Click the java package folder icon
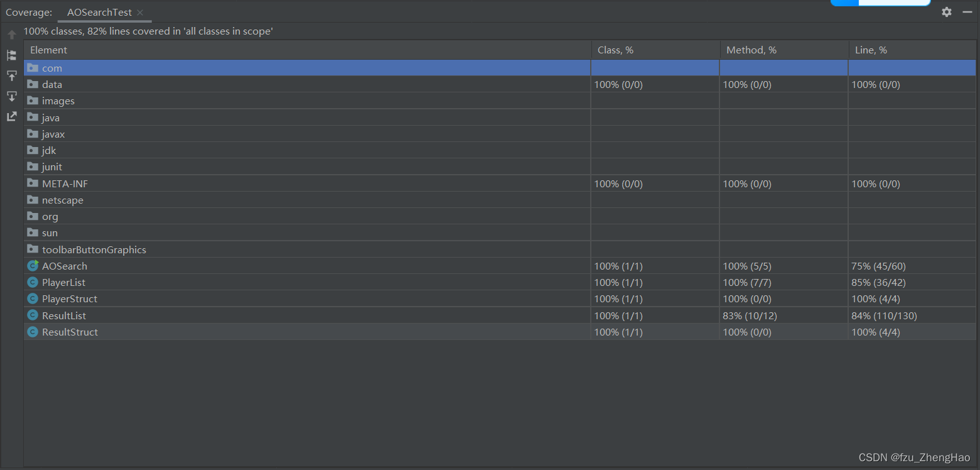The width and height of the screenshot is (980, 470). point(33,117)
